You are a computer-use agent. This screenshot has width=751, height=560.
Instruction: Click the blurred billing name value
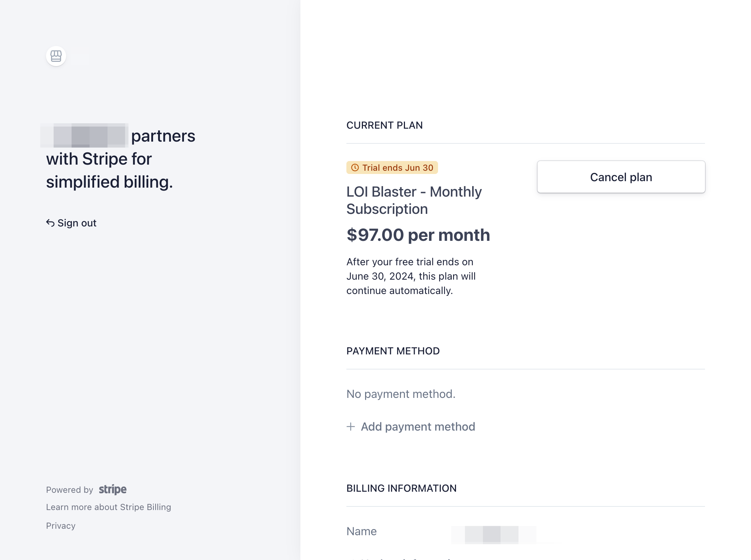(x=494, y=534)
